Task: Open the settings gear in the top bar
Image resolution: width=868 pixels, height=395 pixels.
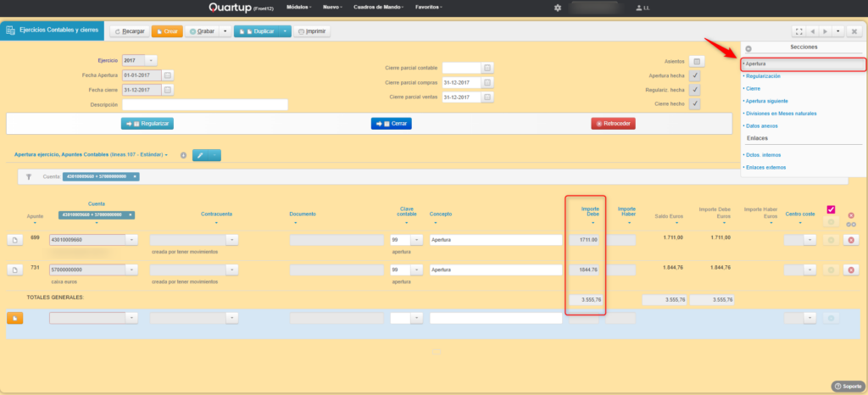Action: coord(557,8)
